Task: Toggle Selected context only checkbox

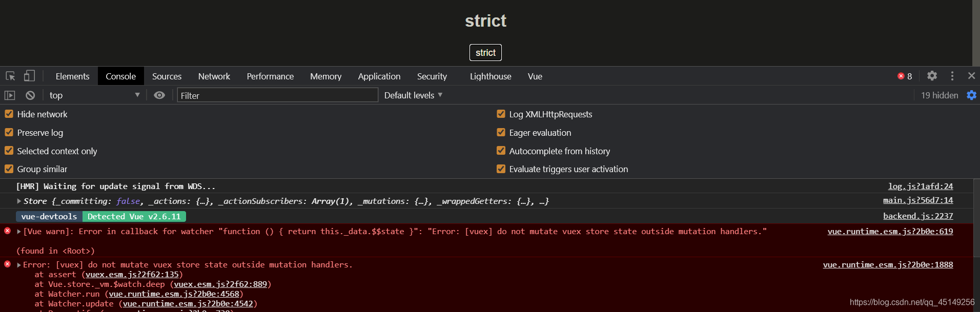Action: pos(9,151)
